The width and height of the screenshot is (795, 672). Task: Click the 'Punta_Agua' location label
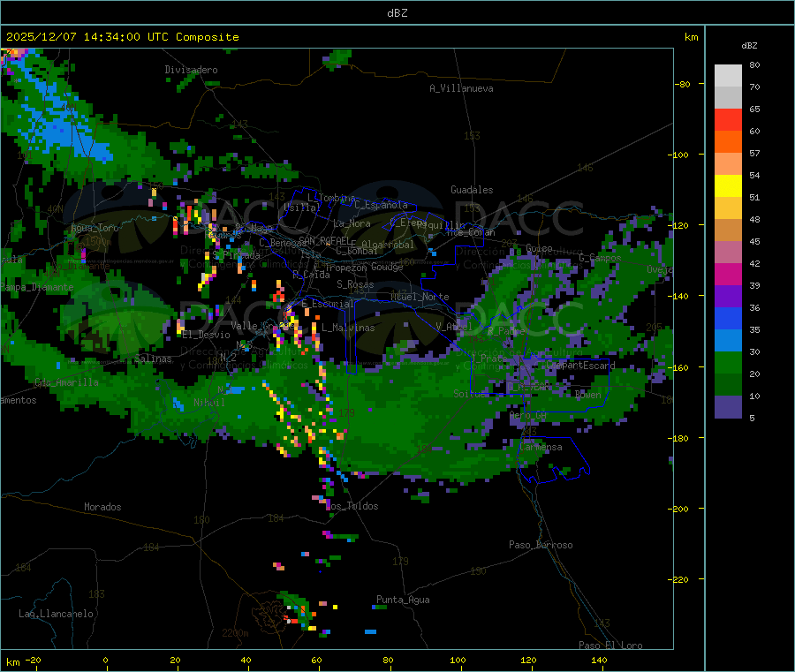(403, 600)
